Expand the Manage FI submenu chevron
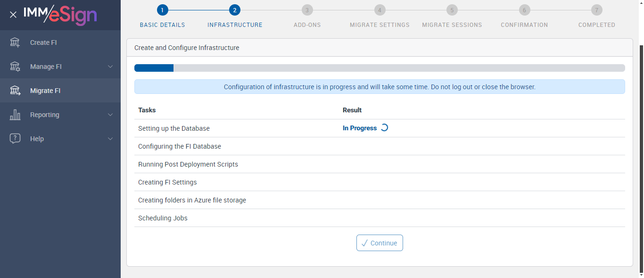The width and height of the screenshot is (644, 278). [110, 67]
